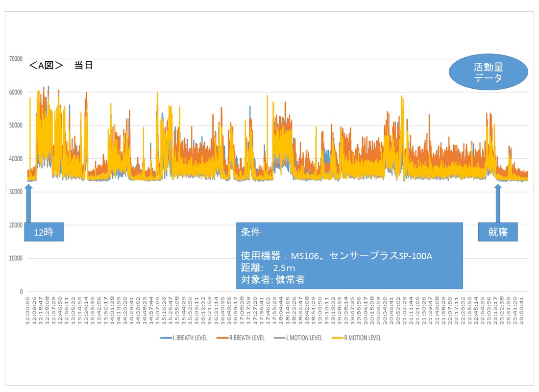Click the 使用機器:MS106 line in conditions box
This screenshot has height=392, width=539.
[336, 256]
